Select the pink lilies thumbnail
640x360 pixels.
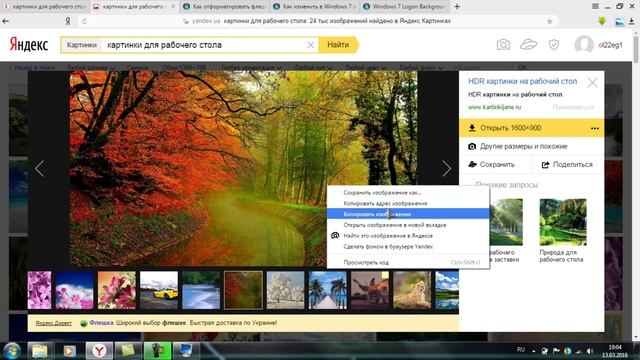(117, 290)
